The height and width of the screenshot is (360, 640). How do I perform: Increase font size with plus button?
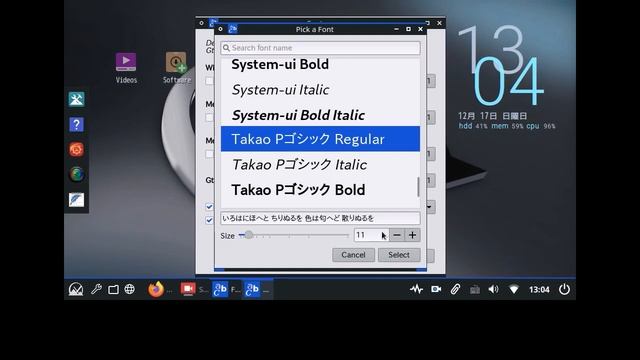pyautogui.click(x=412, y=235)
